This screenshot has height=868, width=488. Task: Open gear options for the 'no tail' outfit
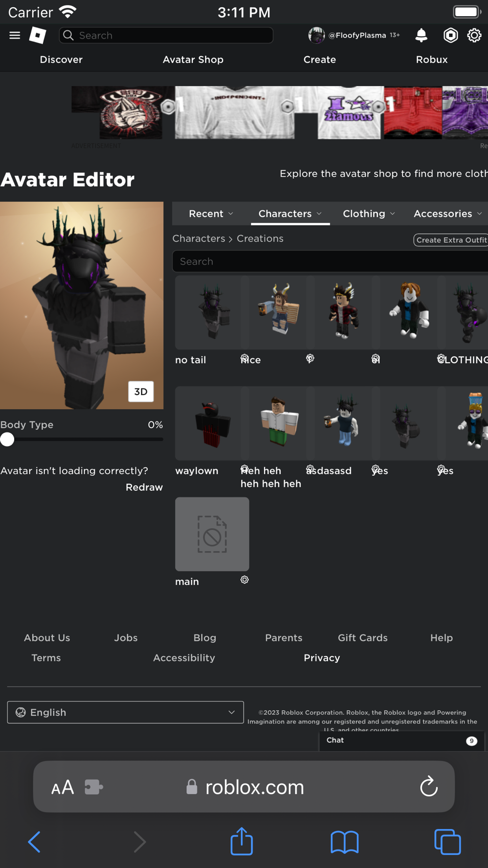244,359
